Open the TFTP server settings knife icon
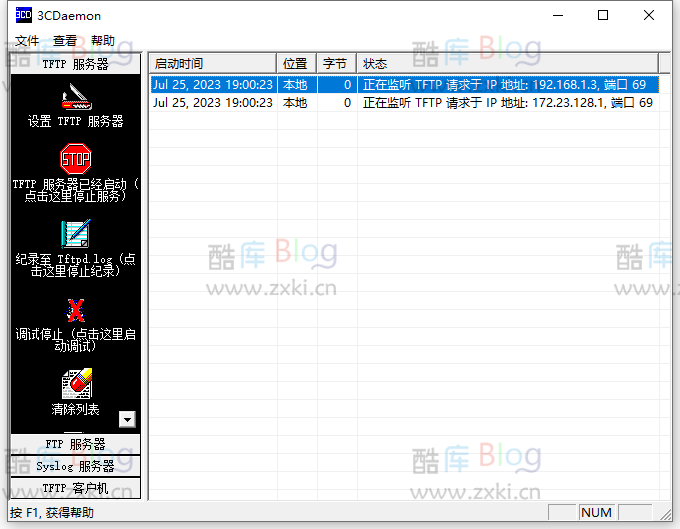The image size is (680, 529). pyautogui.click(x=76, y=97)
